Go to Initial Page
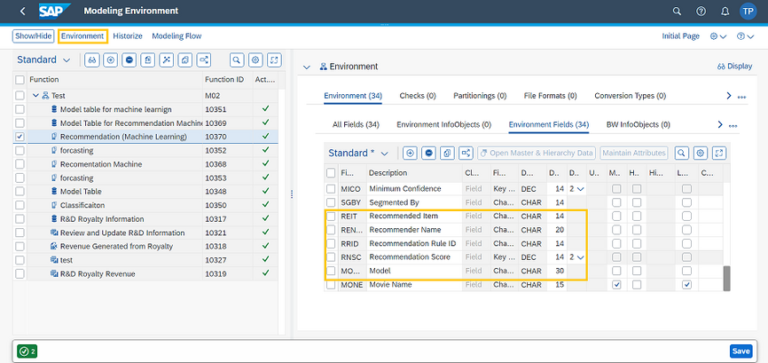Image resolution: width=768 pixels, height=363 pixels. (x=680, y=36)
